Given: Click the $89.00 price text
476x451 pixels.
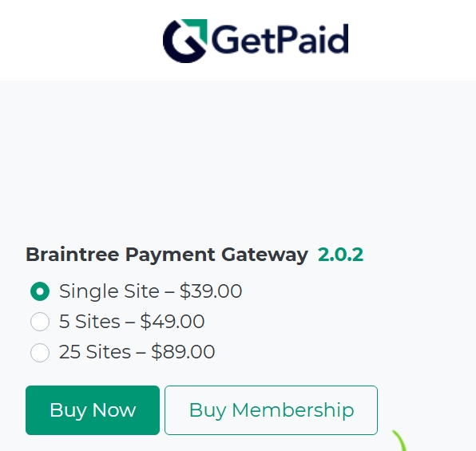Looking at the screenshot, I should click(x=183, y=352).
